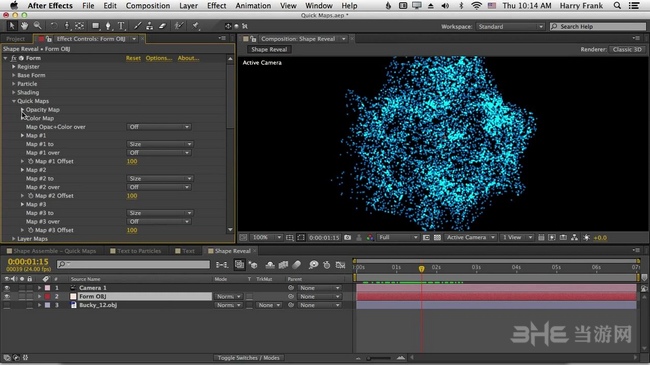Viewport: 650px width, 365px height.
Task: Open the Workspace Standard dropdown
Action: click(510, 27)
